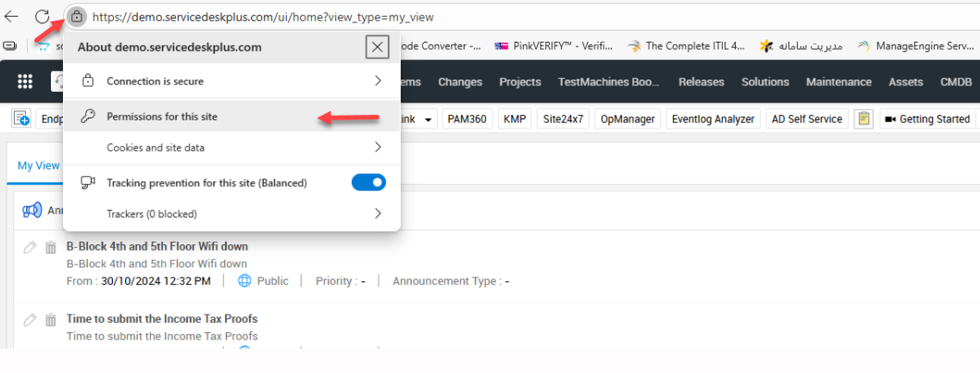Expand the Connection is secure chevron
The image size is (980, 373).
[x=378, y=81]
